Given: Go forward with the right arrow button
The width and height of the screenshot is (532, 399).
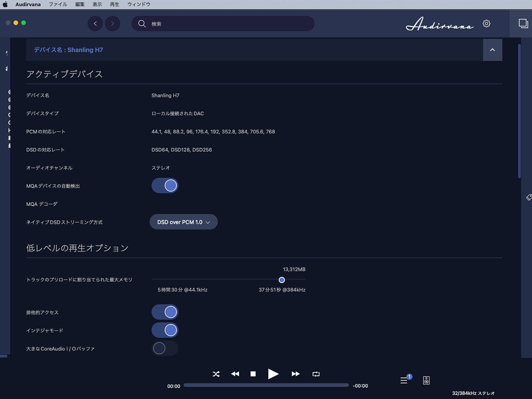Looking at the screenshot, I should (x=113, y=23).
